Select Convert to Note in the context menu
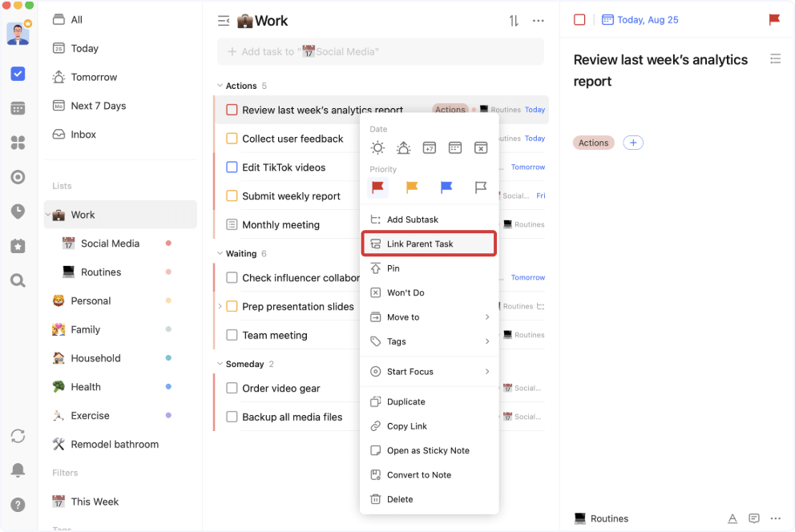Image resolution: width=795 pixels, height=532 pixels. [x=429, y=474]
